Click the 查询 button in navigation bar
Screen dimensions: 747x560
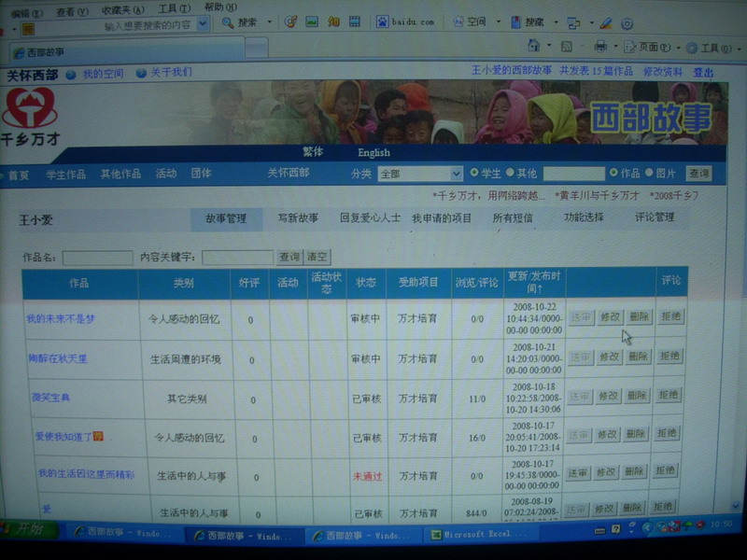(x=698, y=174)
